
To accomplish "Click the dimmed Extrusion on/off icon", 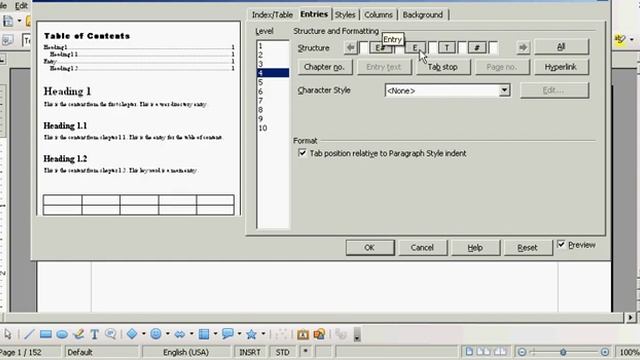I will [341, 334].
